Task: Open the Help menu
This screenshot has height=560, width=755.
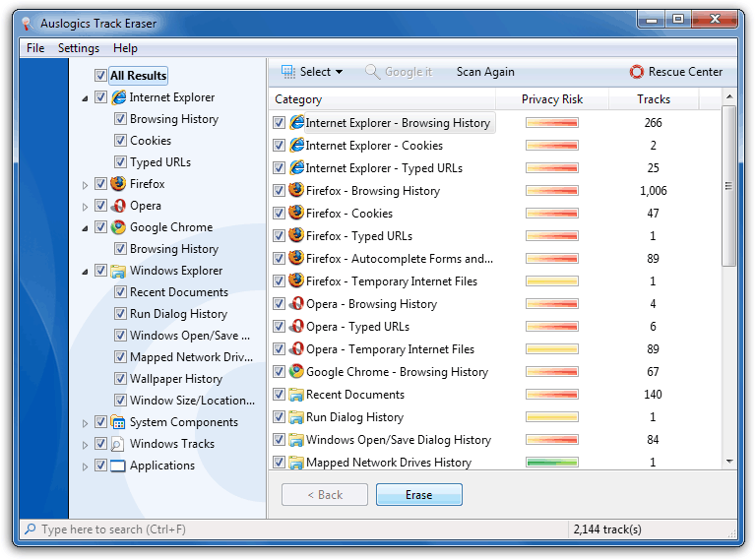Action: pos(125,48)
